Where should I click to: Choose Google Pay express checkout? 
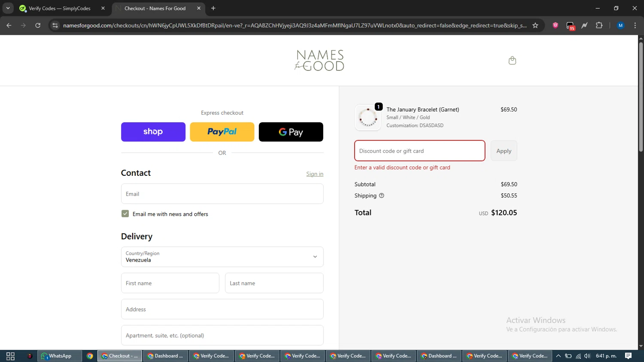coord(291,132)
